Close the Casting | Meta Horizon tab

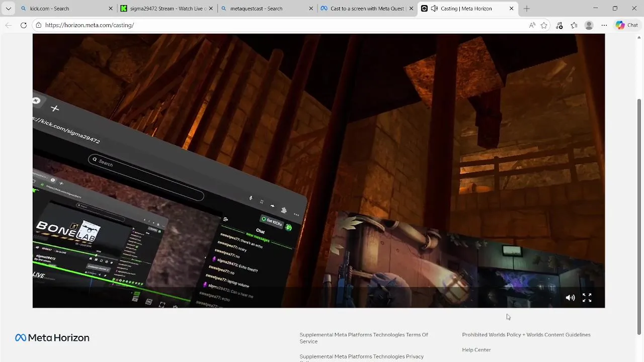pos(512,9)
